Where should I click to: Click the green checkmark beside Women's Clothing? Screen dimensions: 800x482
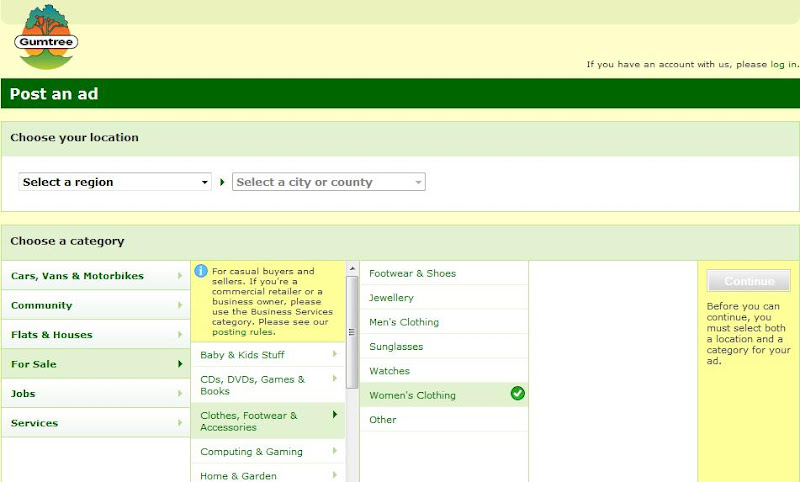517,393
